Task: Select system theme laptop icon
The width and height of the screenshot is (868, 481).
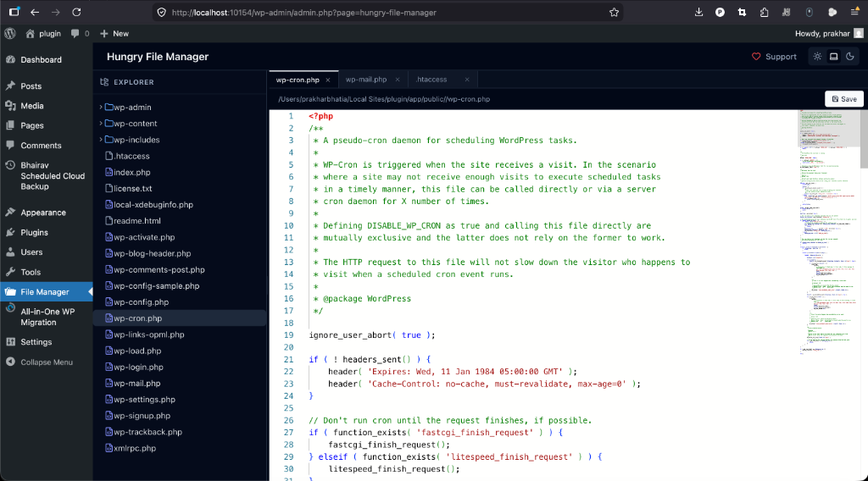Action: click(833, 57)
